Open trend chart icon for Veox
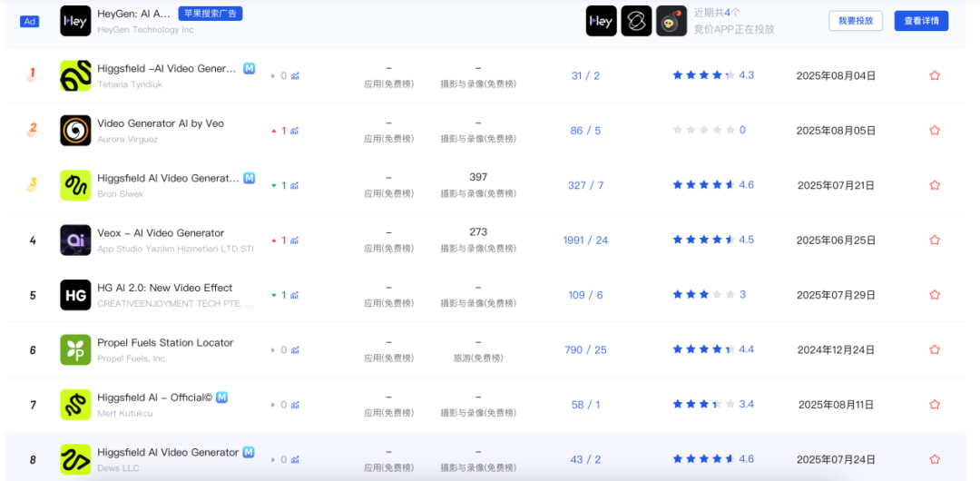Screen dimensions: 980x481 click(x=295, y=240)
